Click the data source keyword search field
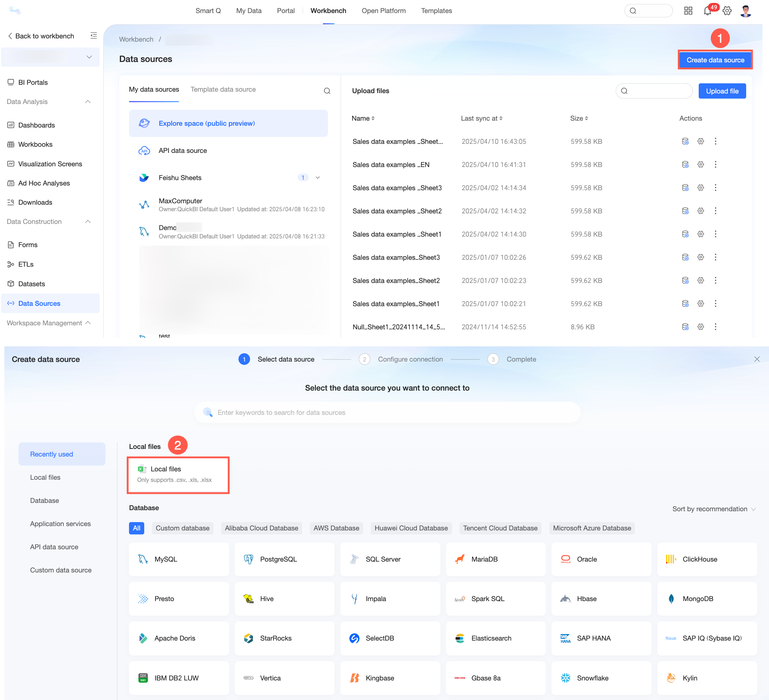Viewport: 769px width, 700px height. click(387, 412)
